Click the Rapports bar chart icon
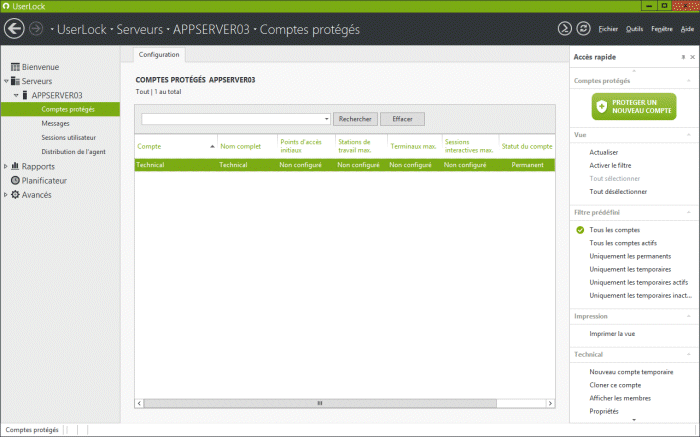 (15, 166)
